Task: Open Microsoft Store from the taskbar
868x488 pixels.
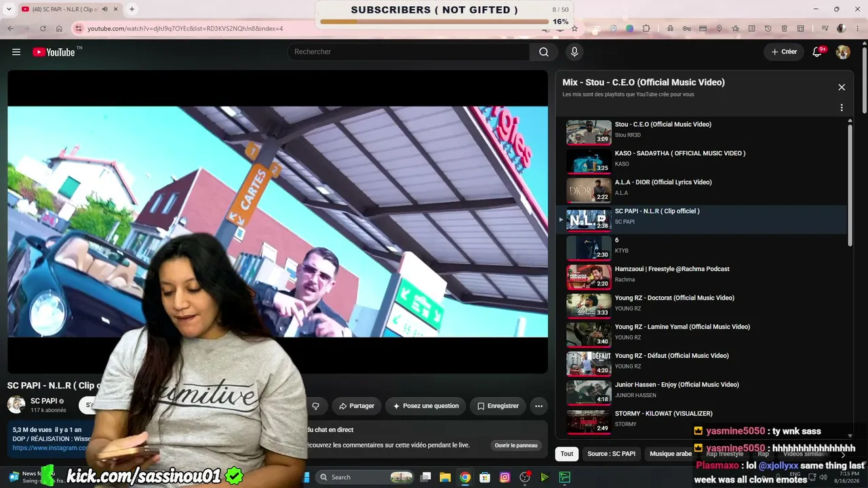Action: 485,477
